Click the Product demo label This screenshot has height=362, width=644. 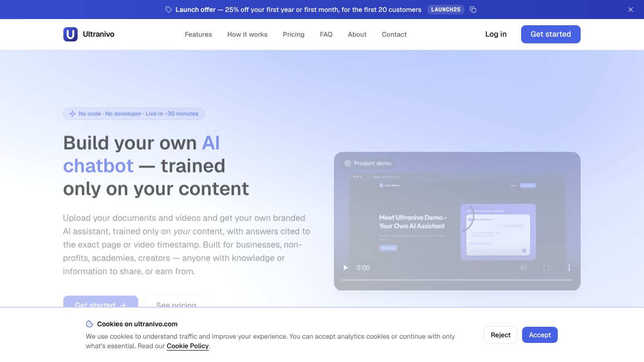pyautogui.click(x=368, y=163)
